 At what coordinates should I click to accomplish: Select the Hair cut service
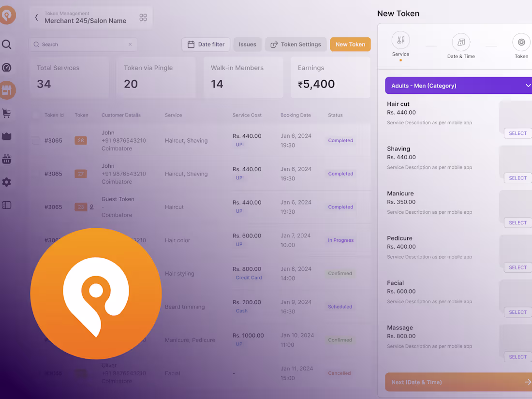coord(517,133)
